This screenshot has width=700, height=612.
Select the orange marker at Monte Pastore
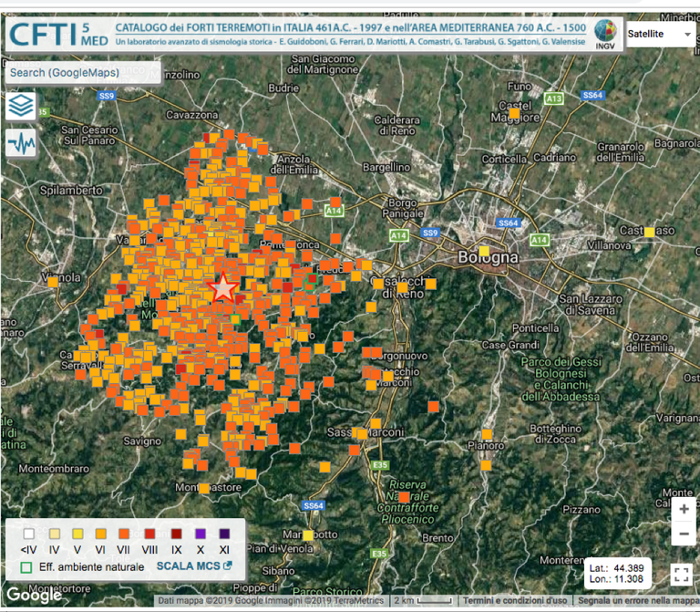coord(204,488)
